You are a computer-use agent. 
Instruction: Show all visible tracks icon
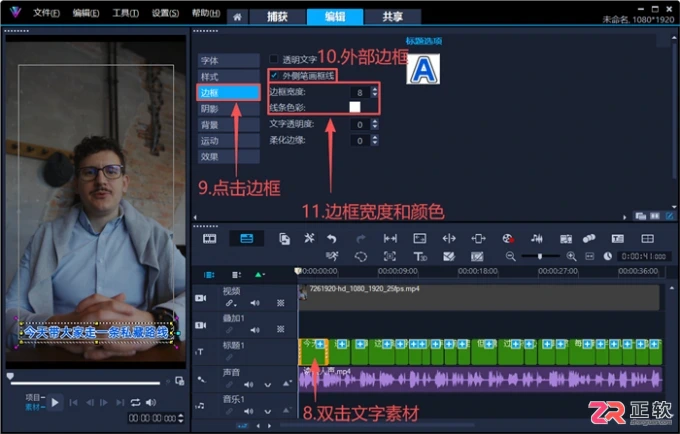point(209,275)
